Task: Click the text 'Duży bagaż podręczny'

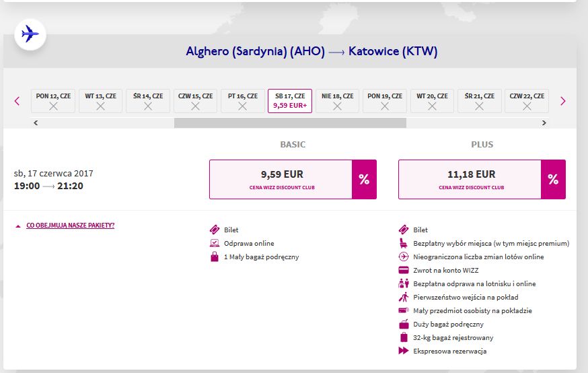Action: [449, 325]
